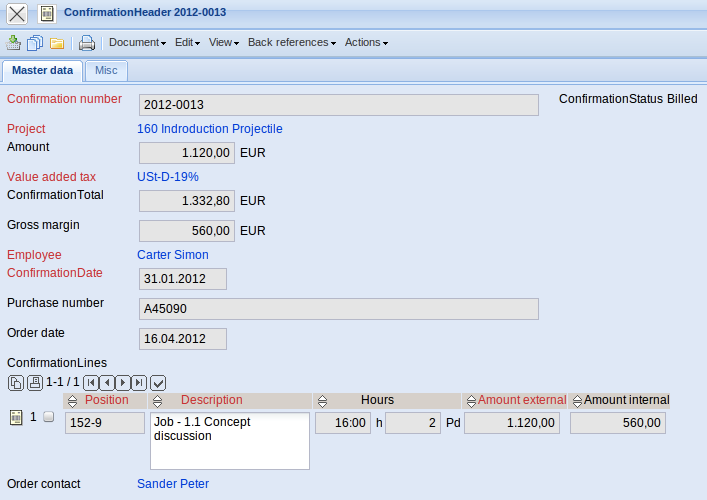The image size is (707, 500).
Task: Click the Position column header
Action: tap(107, 400)
